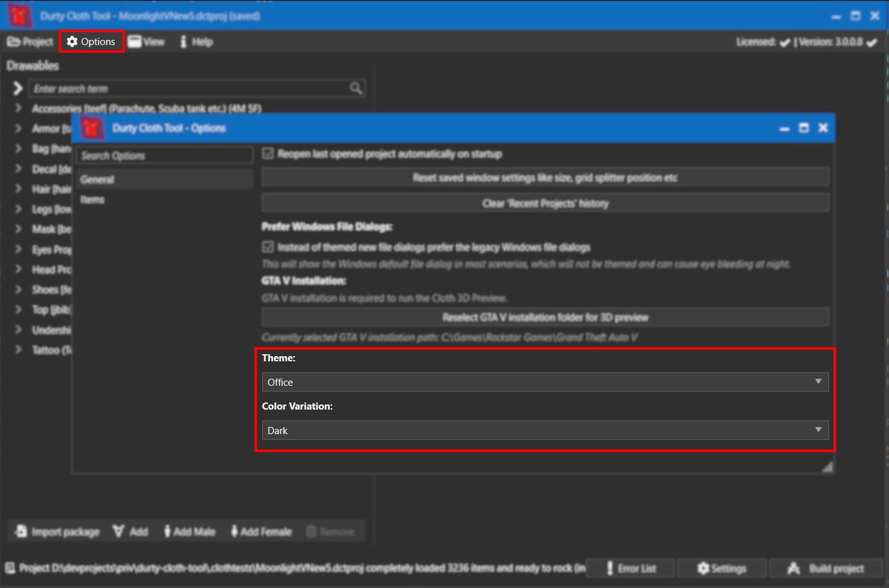This screenshot has width=889, height=588.
Task: Open the Color Variation dropdown showing Dark
Action: [x=545, y=430]
